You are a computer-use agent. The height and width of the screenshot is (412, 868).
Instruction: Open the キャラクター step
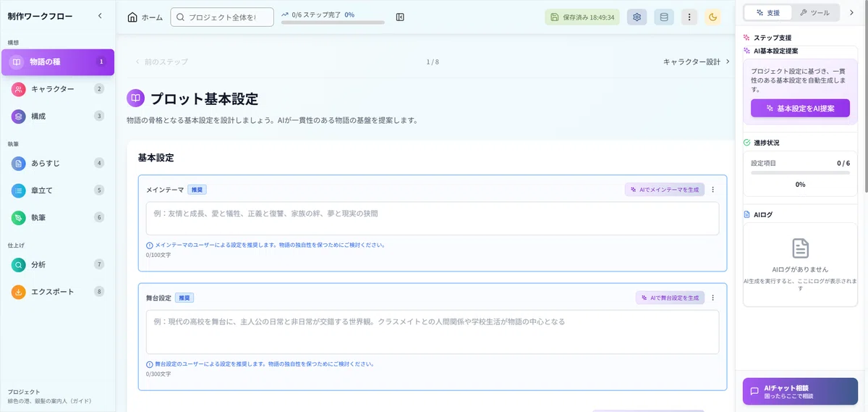58,89
